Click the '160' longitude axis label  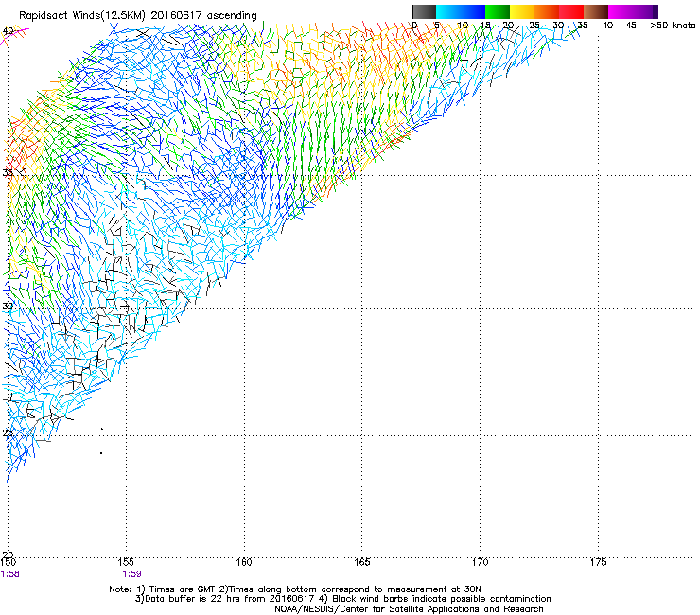[x=244, y=562]
